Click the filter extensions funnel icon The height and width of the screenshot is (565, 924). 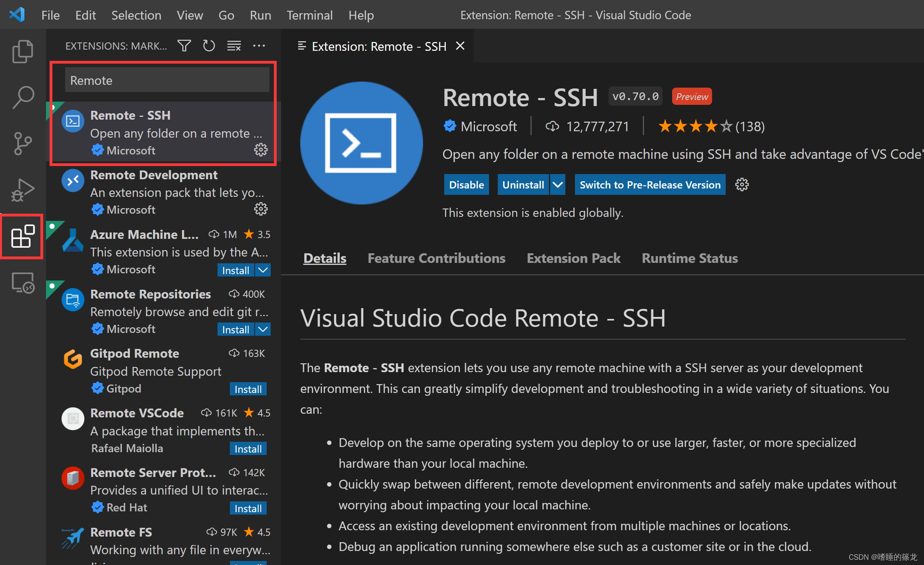click(184, 46)
